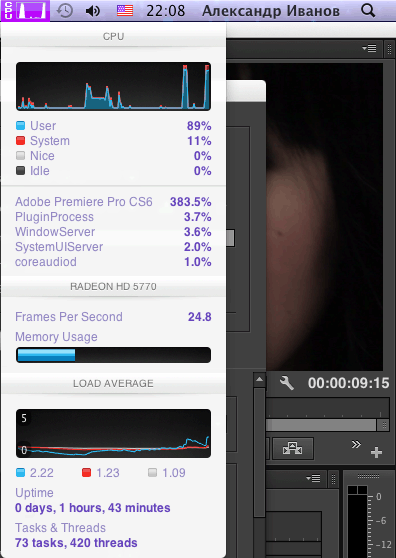396x558 pixels.
Task: Click the audio meter in Premiere
Action: tap(358, 521)
